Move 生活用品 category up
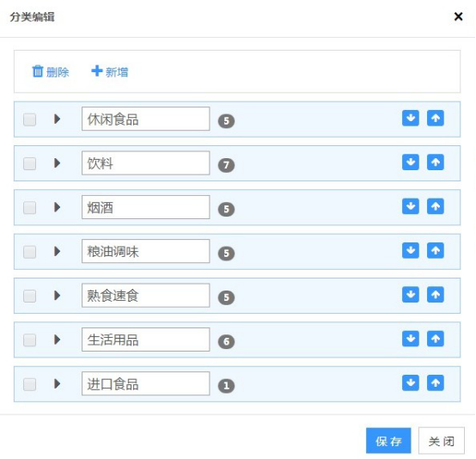The width and height of the screenshot is (476, 459). (436, 339)
